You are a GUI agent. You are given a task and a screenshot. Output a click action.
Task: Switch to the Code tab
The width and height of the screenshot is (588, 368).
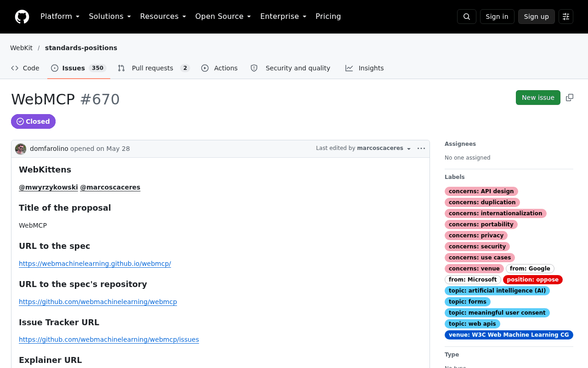25,68
